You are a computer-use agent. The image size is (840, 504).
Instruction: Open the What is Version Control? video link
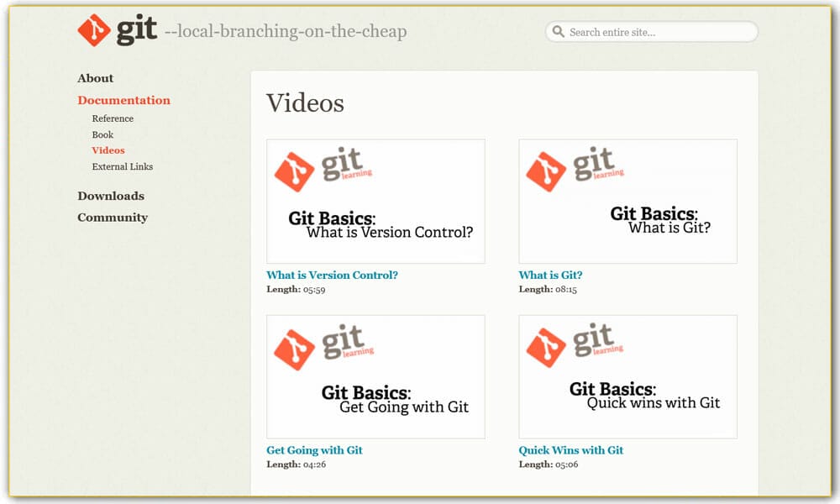[332, 275]
